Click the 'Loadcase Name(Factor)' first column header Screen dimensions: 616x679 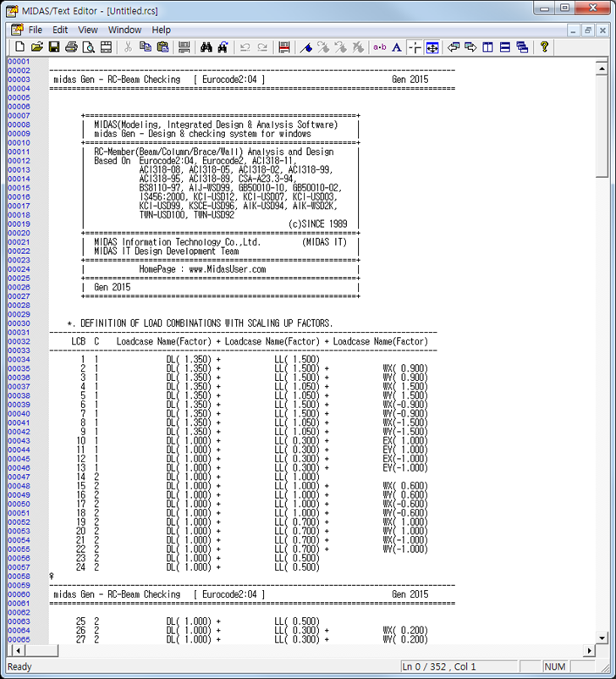click(163, 342)
